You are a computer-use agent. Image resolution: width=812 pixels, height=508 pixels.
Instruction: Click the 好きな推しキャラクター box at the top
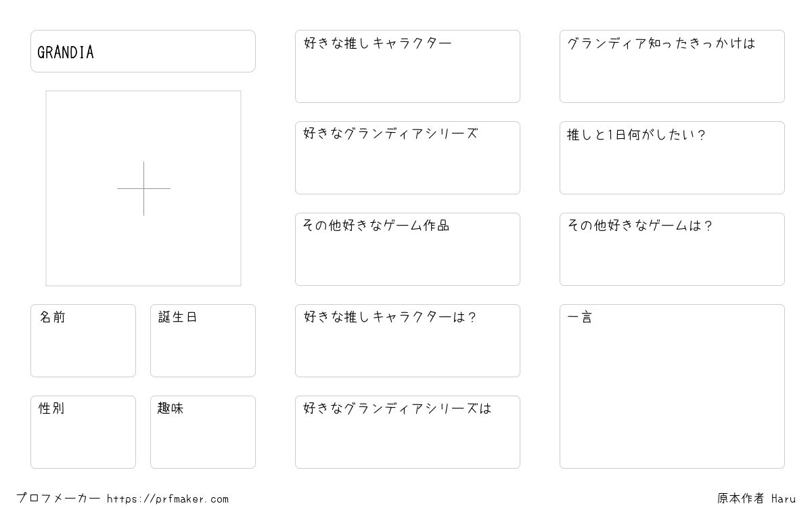point(407,66)
